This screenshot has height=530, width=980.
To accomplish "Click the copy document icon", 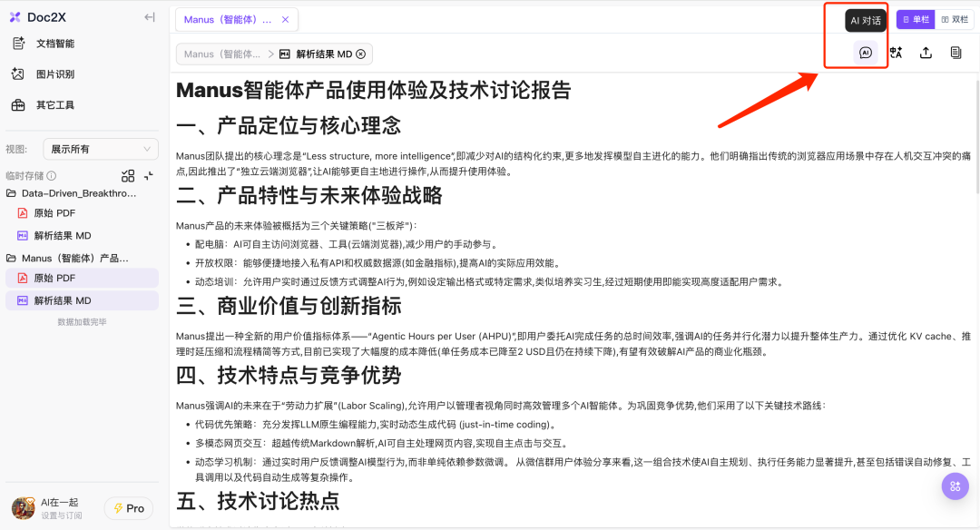I will (955, 53).
